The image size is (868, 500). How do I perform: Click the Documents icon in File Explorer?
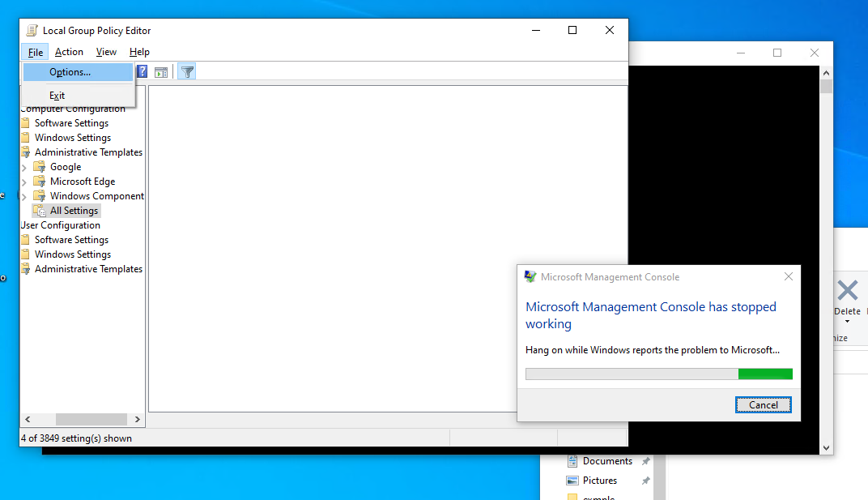(572, 460)
